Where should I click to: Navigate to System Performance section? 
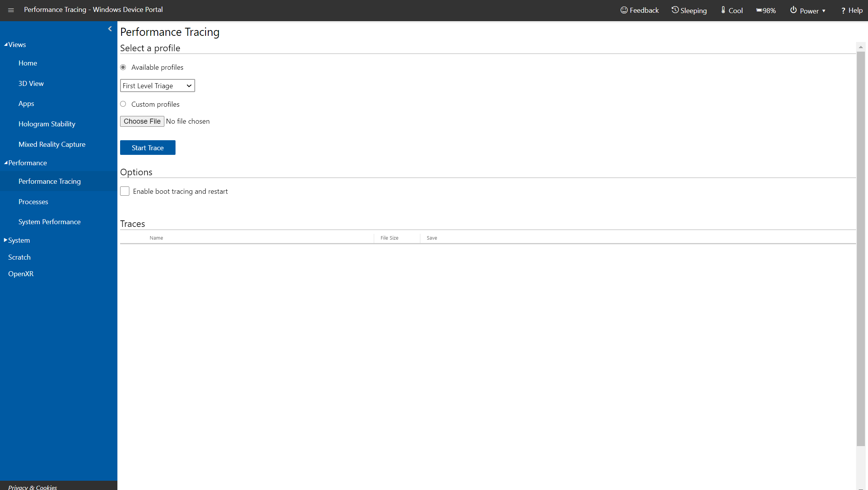click(50, 222)
